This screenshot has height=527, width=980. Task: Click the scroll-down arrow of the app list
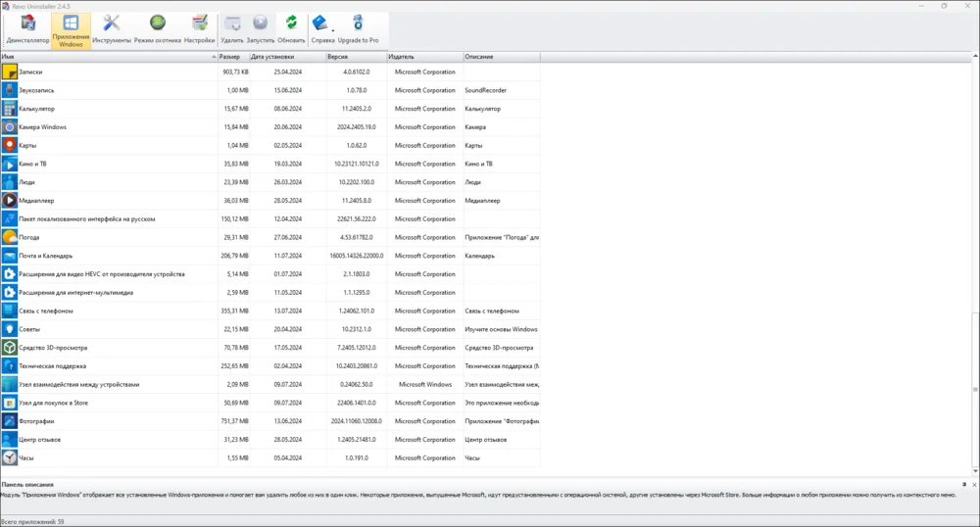click(975, 471)
